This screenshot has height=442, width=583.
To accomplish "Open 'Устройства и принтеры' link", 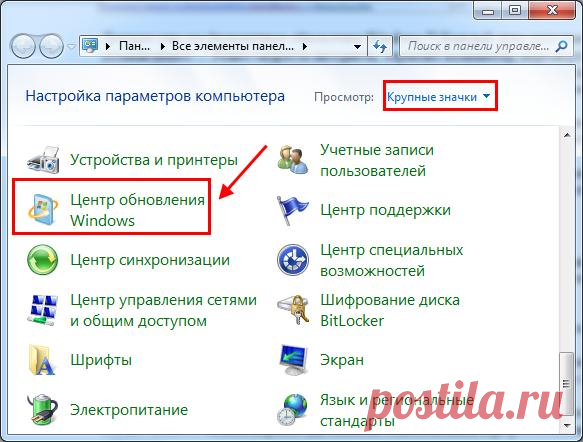I will pos(154,160).
